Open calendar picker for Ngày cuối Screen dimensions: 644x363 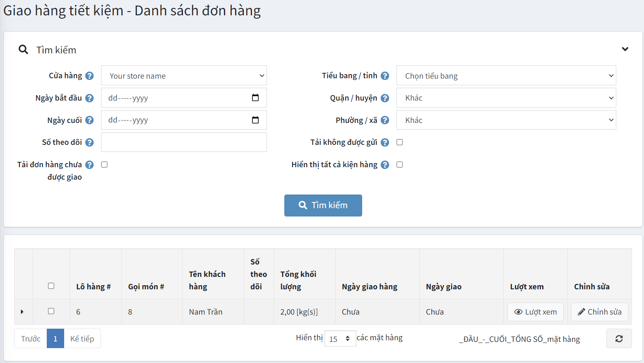pos(255,120)
